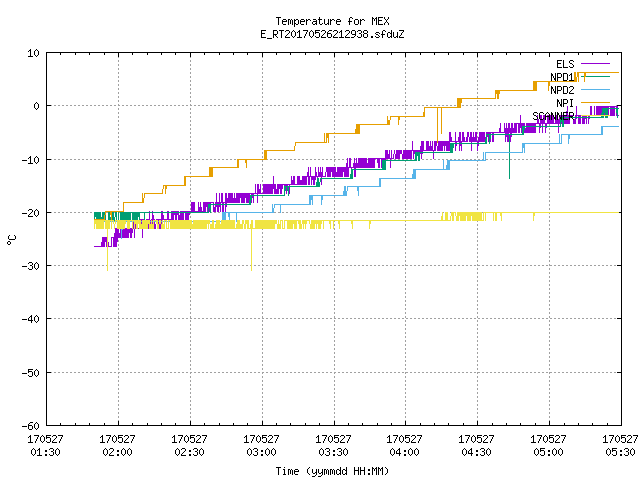The image size is (640, 480).
Task: Click the y-axis value -50
Action: point(31,373)
